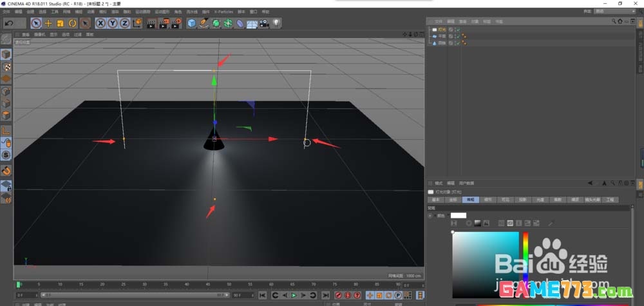
Task: Render the active view clapperboard icon
Action: tap(151, 23)
